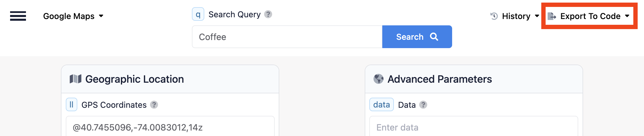Click the Geographic Location panel heading
Image resolution: width=644 pixels, height=136 pixels.
click(134, 79)
